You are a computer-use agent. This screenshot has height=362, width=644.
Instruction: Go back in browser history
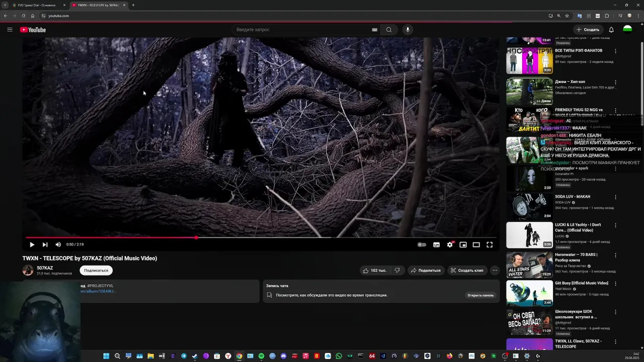click(5, 16)
